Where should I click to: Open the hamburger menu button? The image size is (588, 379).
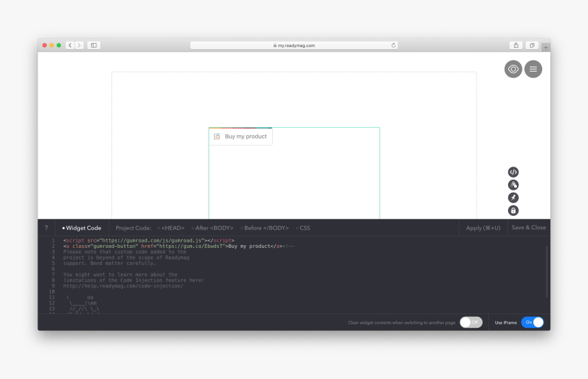click(533, 69)
